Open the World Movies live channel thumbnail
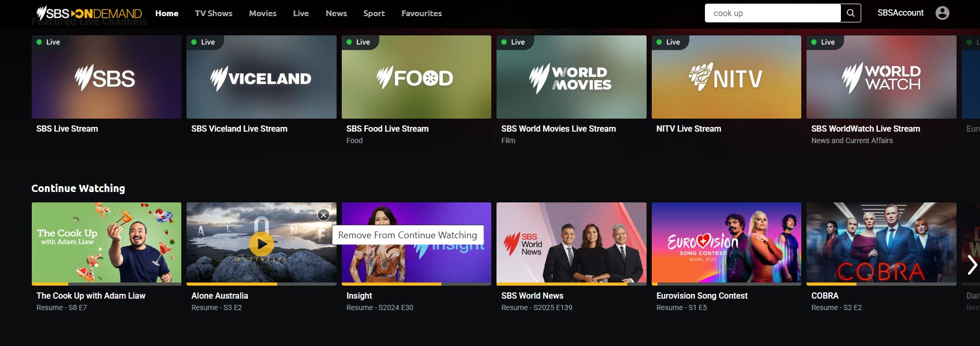The height and width of the screenshot is (346, 980). 572,77
